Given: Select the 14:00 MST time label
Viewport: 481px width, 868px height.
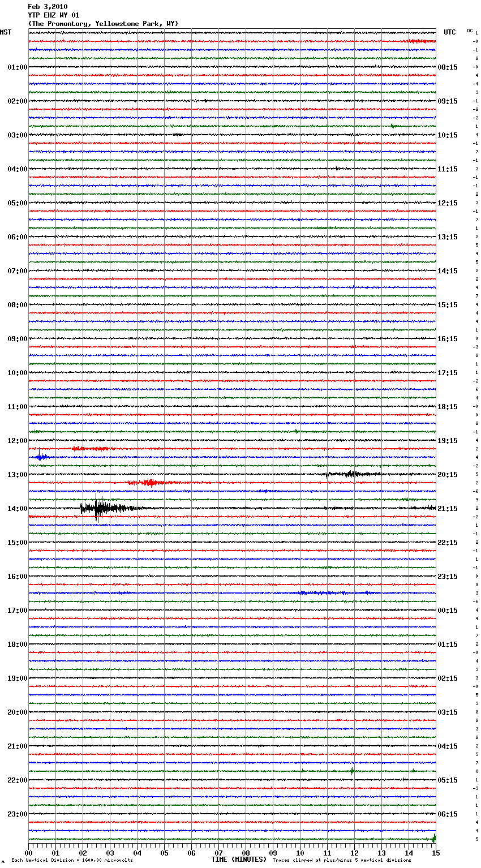Looking at the screenshot, I should (x=17, y=509).
